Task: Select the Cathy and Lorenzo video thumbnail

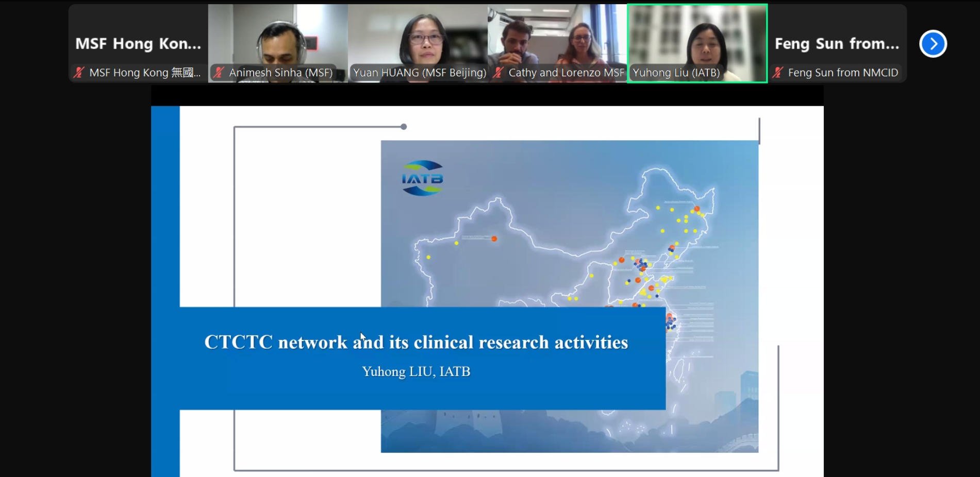Action: coord(558,43)
